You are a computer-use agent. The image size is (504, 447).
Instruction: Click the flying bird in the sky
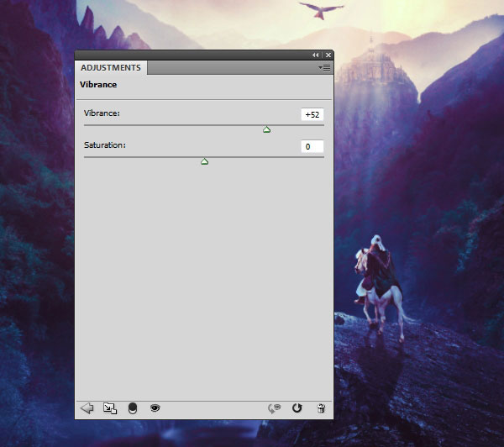pos(322,10)
